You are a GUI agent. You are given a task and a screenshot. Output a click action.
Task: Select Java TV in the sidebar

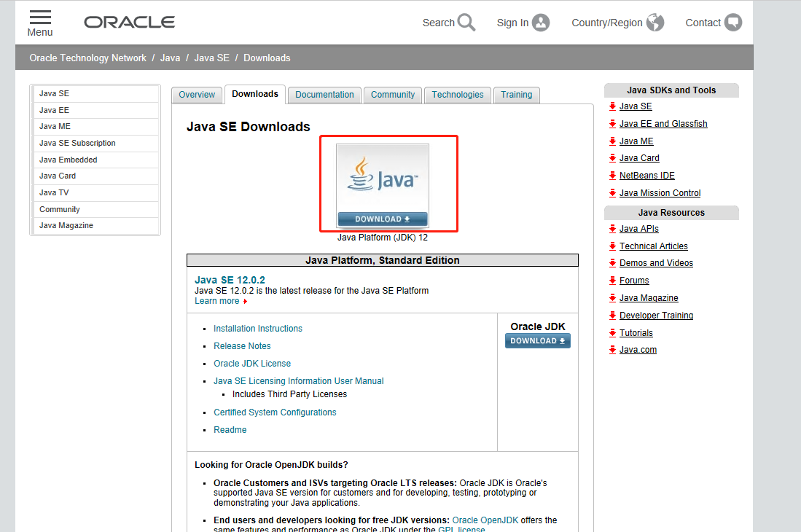(95, 192)
